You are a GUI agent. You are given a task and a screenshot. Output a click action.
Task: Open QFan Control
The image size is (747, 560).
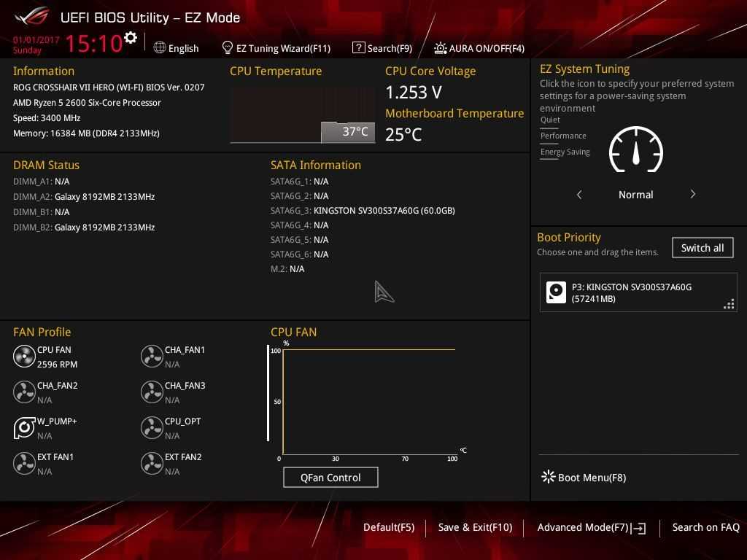click(x=330, y=478)
